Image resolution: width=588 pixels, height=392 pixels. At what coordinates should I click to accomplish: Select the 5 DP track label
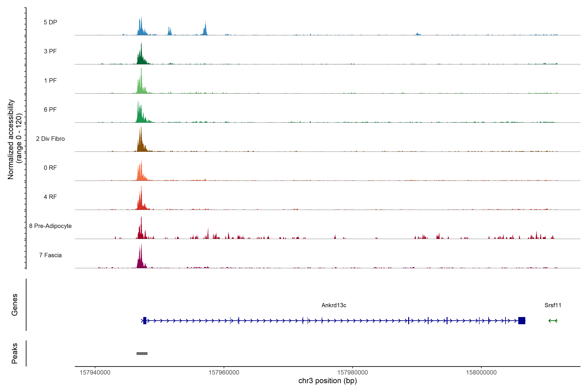tap(50, 22)
